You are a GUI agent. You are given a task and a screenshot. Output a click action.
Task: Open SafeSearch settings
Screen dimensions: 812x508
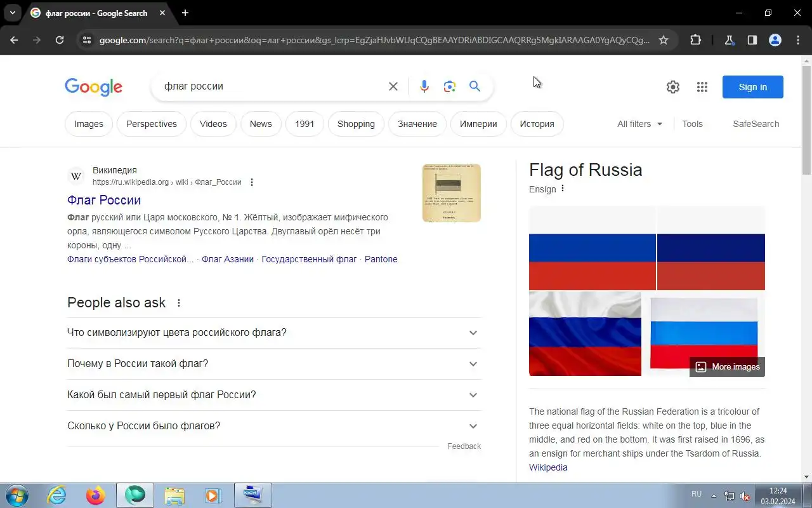[756, 124]
